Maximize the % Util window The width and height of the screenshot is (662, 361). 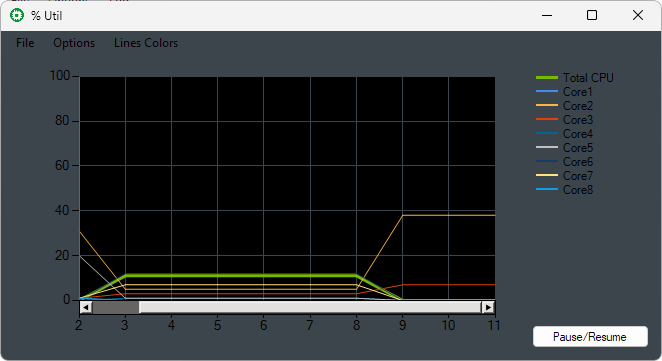592,16
